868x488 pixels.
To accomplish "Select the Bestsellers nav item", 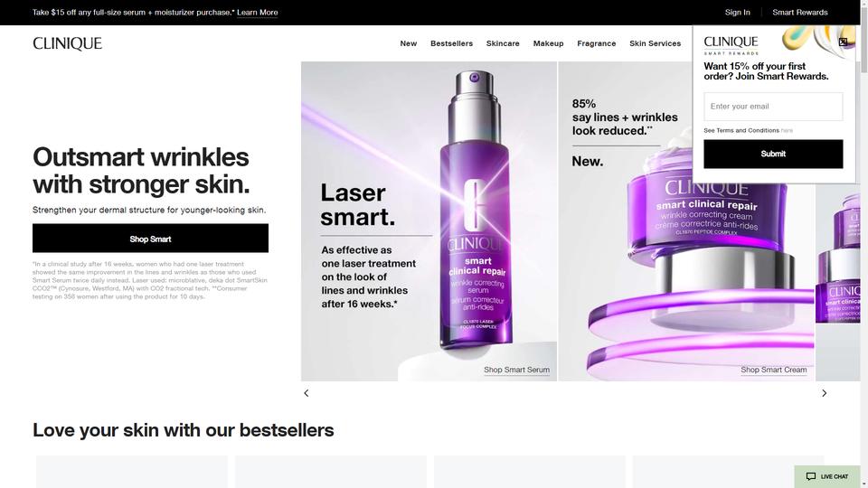I will 452,43.
